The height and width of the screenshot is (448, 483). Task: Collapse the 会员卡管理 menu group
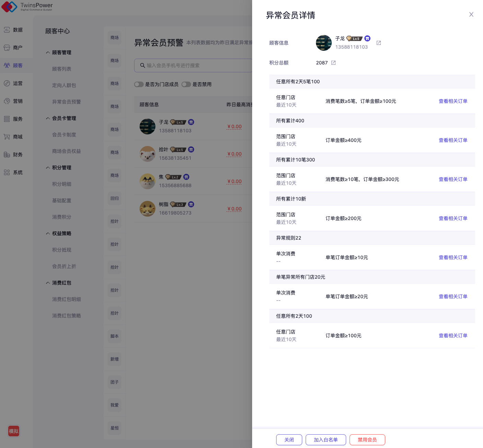[48, 118]
